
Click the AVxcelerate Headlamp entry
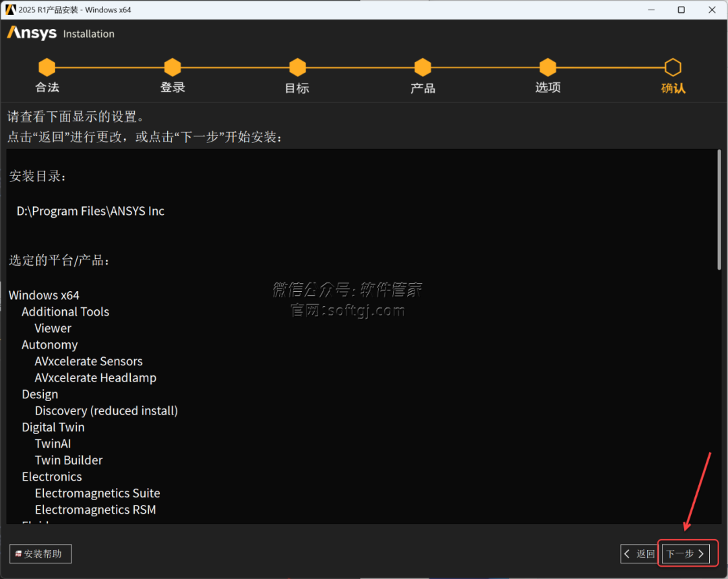(96, 378)
